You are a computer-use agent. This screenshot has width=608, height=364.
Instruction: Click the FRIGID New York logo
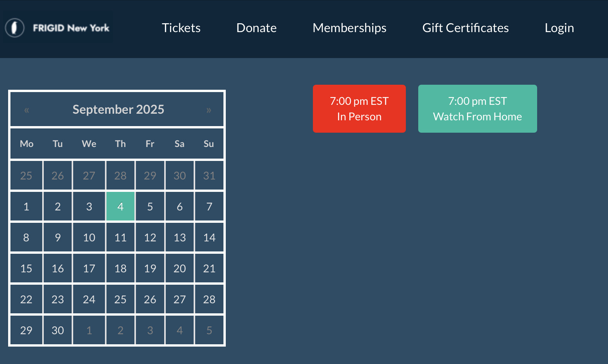pos(58,28)
